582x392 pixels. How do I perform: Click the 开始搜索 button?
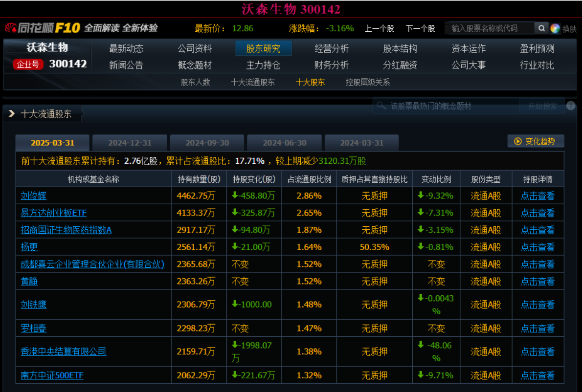542,106
